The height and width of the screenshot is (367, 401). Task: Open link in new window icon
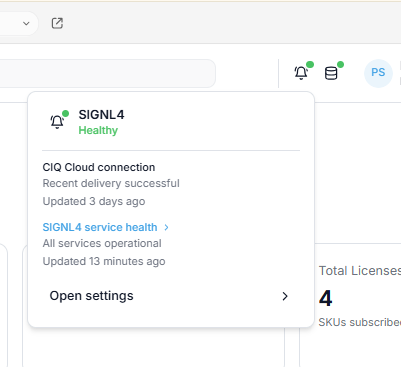pos(57,23)
